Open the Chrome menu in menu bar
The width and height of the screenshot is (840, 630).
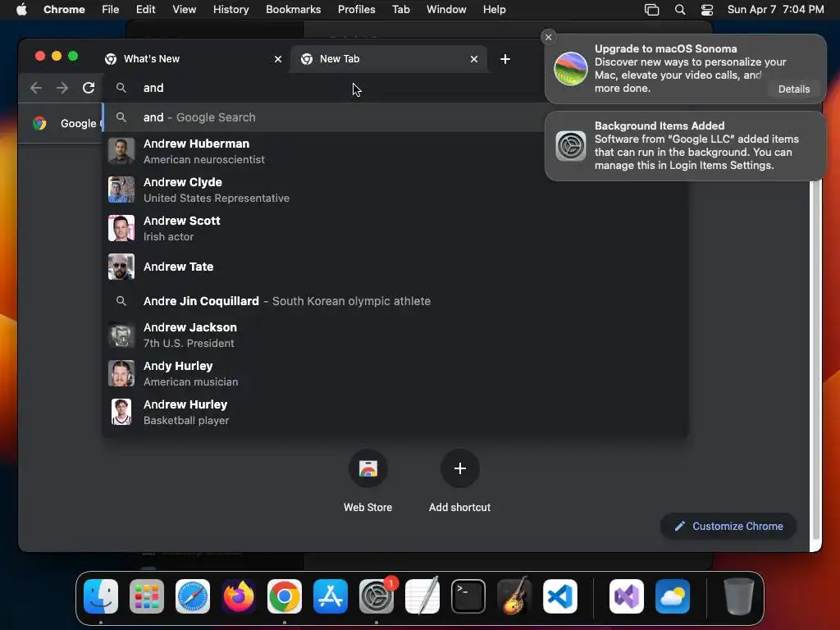coord(64,9)
